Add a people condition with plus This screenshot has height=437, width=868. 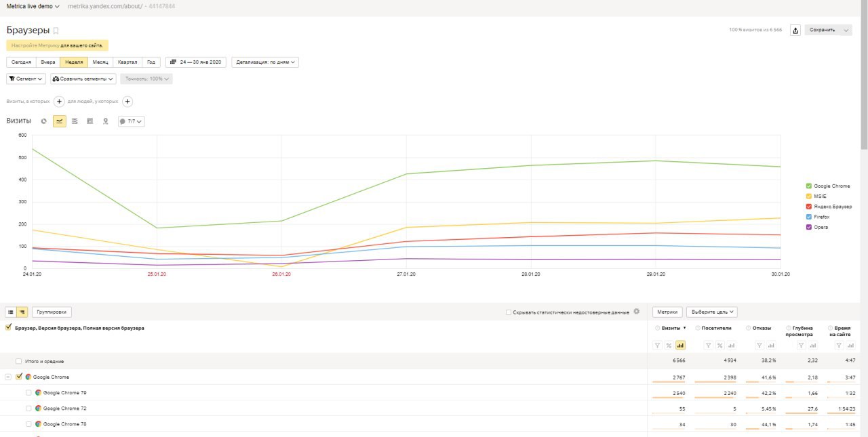(127, 102)
